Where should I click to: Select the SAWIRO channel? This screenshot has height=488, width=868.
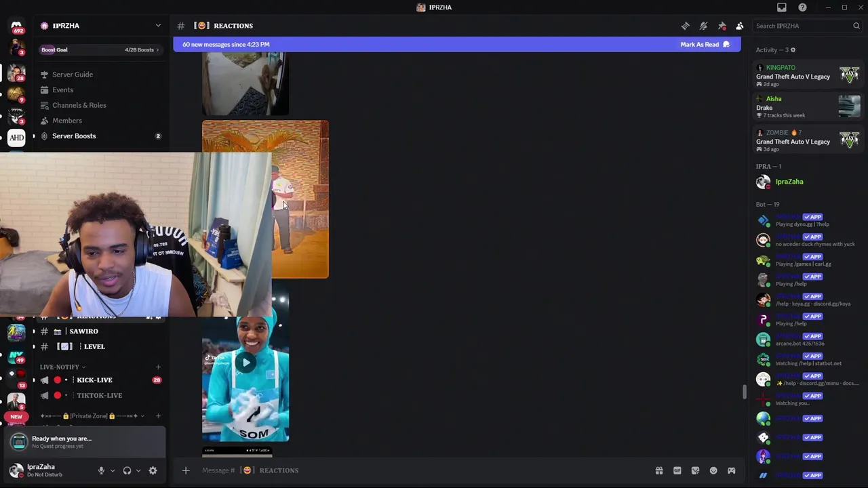pyautogui.click(x=99, y=331)
